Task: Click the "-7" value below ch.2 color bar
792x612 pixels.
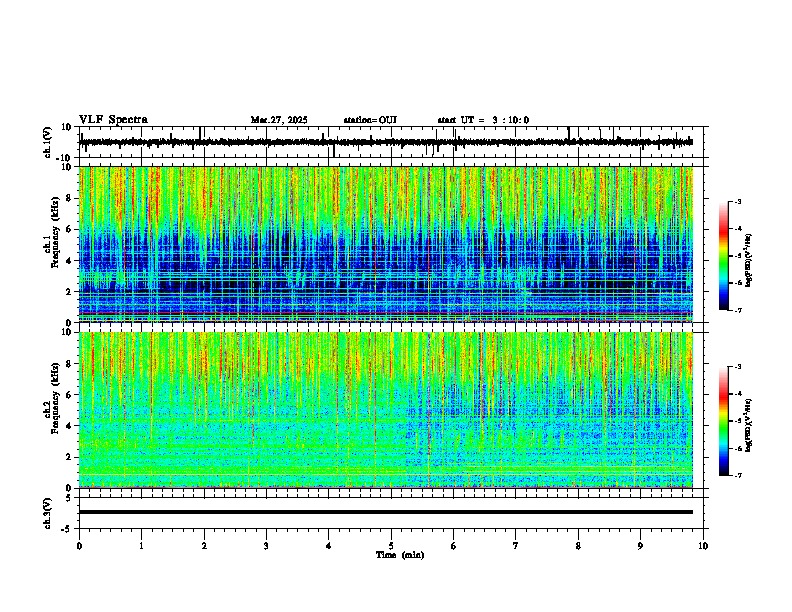Action: coord(737,475)
